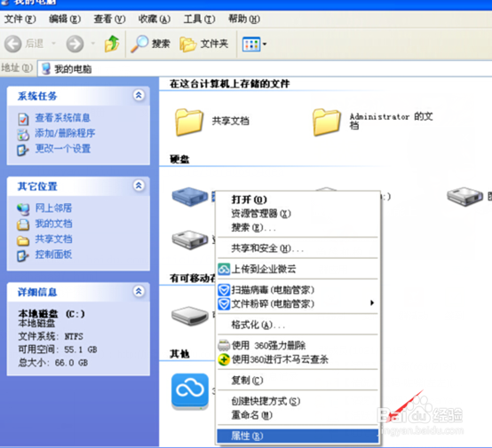Open Forward button history dropdown arrow
This screenshot has height=448, width=492.
pyautogui.click(x=93, y=43)
